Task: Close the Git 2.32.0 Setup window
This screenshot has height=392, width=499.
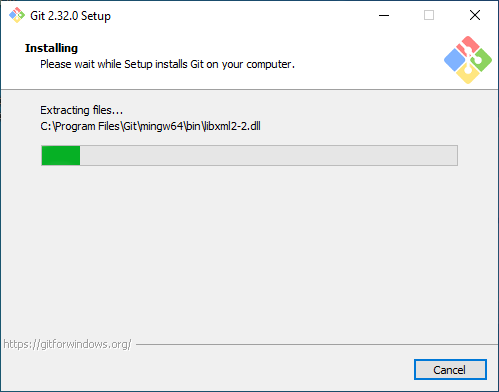Action: click(x=475, y=15)
